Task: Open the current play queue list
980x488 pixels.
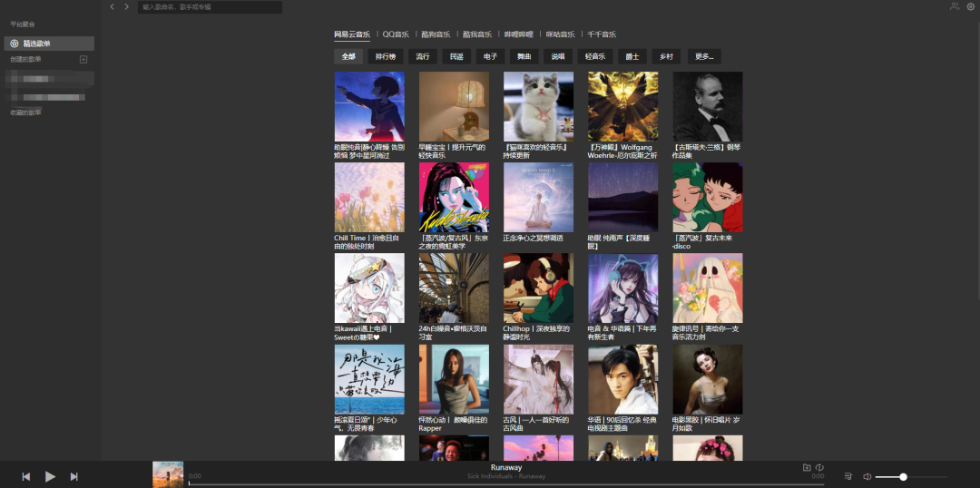Action: [x=848, y=477]
